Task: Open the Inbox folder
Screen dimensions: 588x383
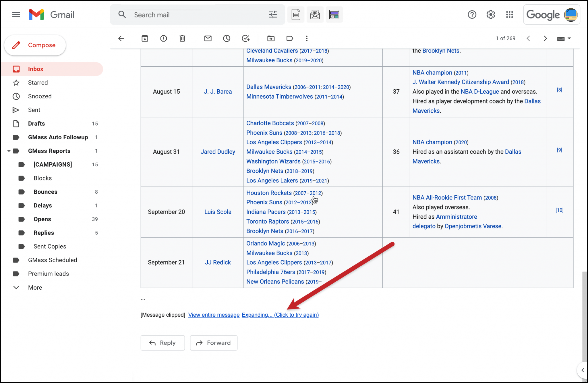Action: pyautogui.click(x=36, y=69)
